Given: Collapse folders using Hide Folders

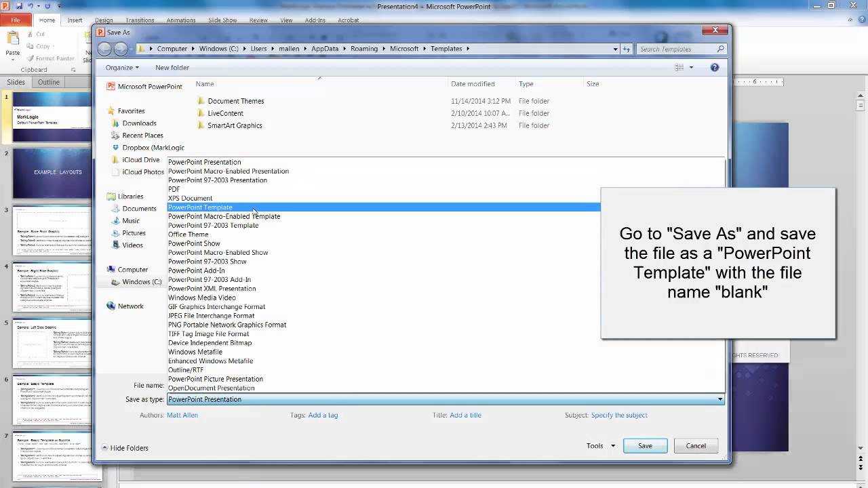Looking at the screenshot, I should click(129, 447).
